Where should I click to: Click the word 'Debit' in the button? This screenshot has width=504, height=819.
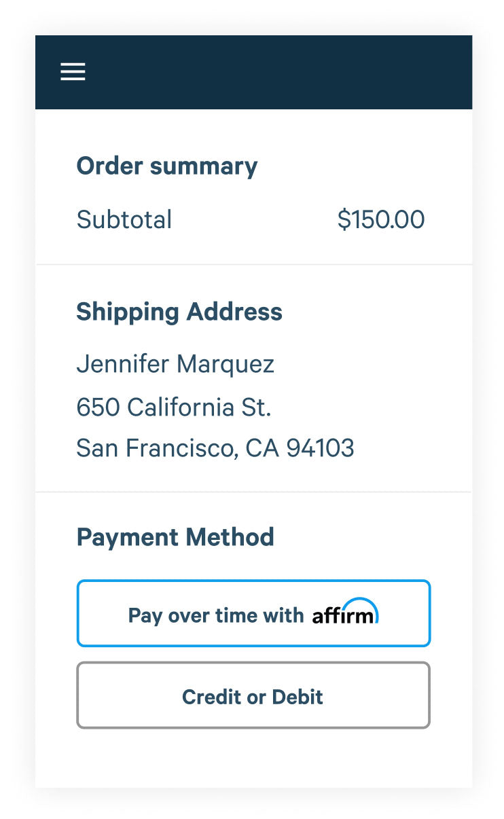(298, 697)
